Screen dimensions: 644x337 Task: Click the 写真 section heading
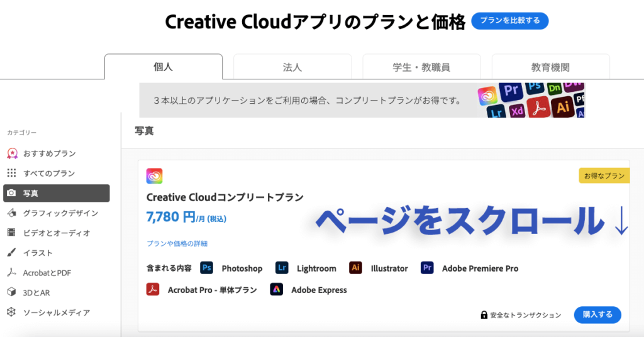click(144, 131)
